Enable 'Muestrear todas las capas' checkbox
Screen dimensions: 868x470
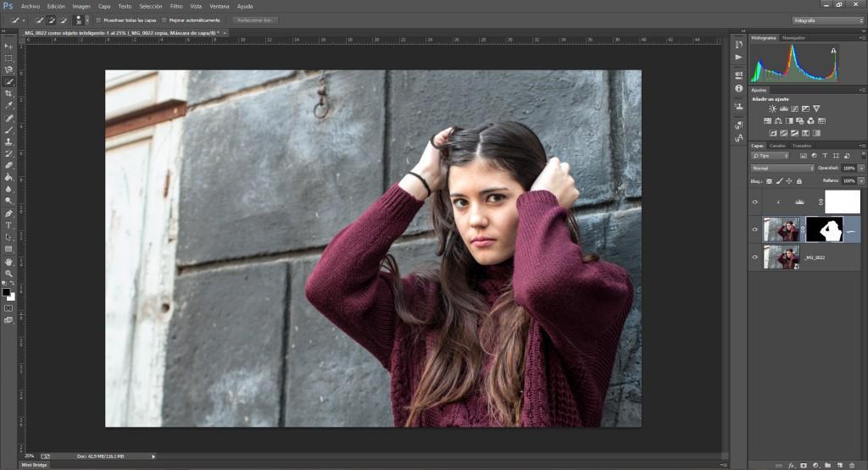pyautogui.click(x=98, y=19)
